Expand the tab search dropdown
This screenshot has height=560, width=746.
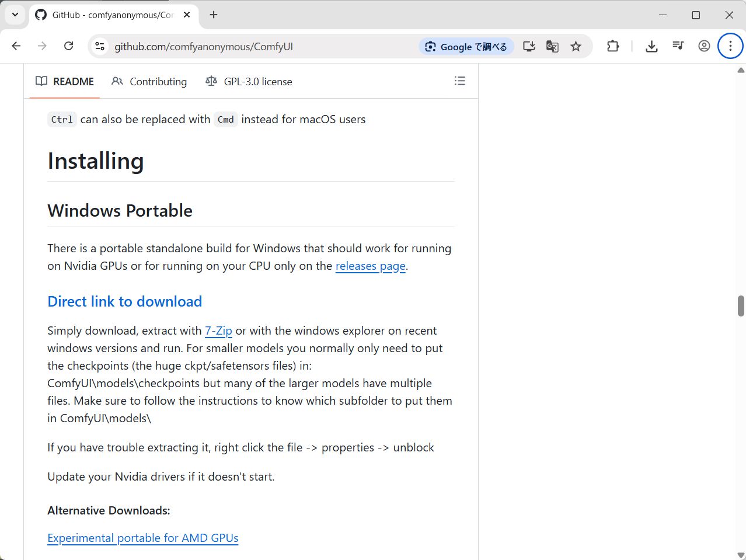[15, 15]
